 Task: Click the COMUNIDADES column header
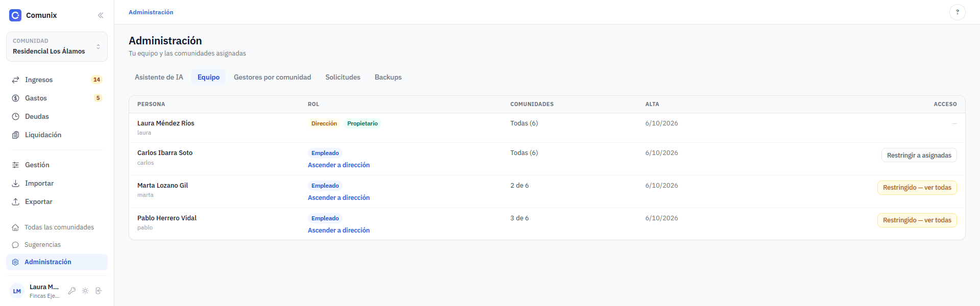[x=532, y=104]
